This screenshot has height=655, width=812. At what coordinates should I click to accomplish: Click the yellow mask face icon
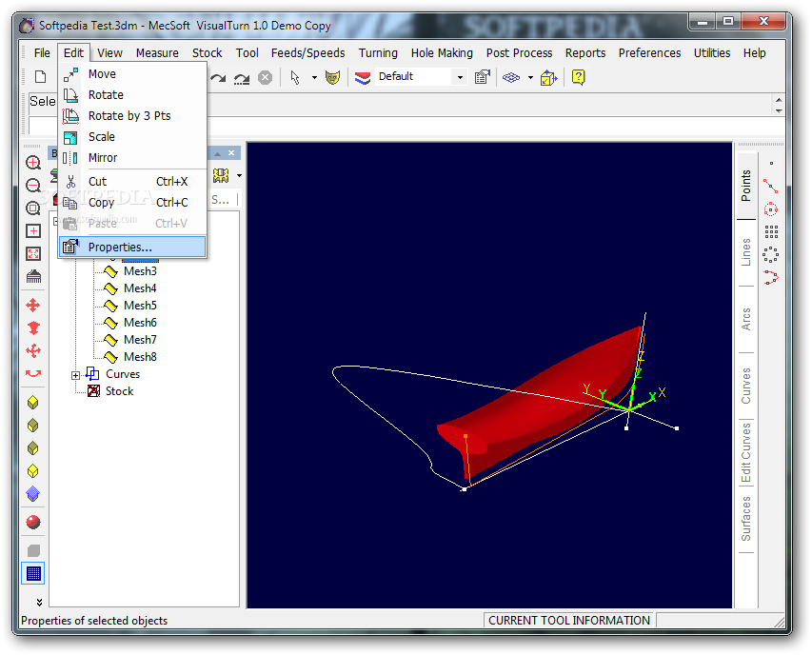[x=332, y=78]
